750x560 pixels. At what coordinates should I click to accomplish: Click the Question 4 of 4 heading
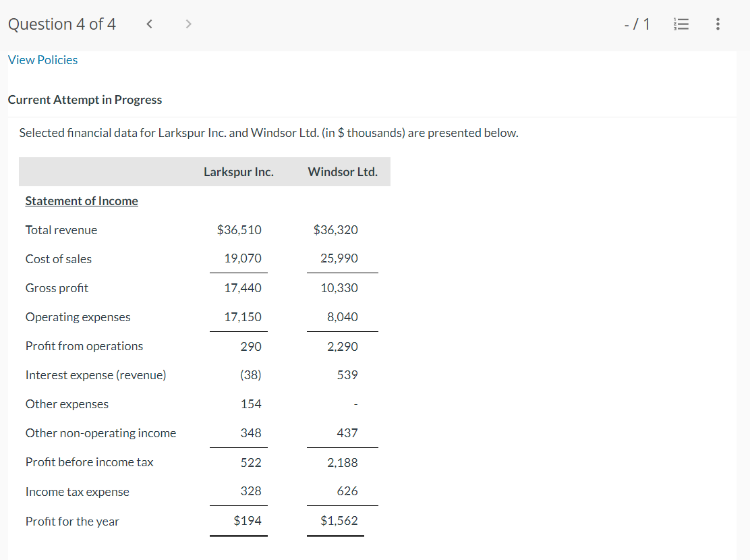61,24
